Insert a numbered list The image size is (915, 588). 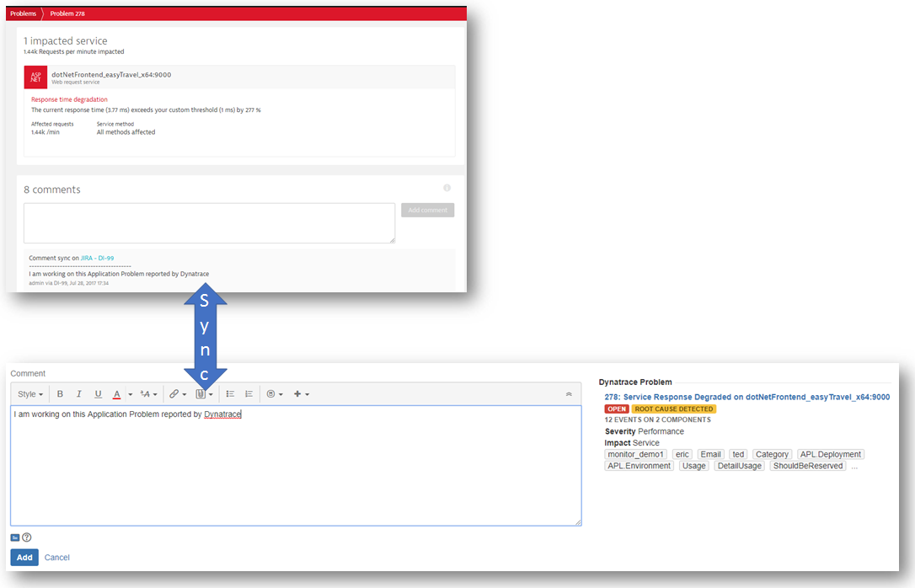(x=249, y=394)
